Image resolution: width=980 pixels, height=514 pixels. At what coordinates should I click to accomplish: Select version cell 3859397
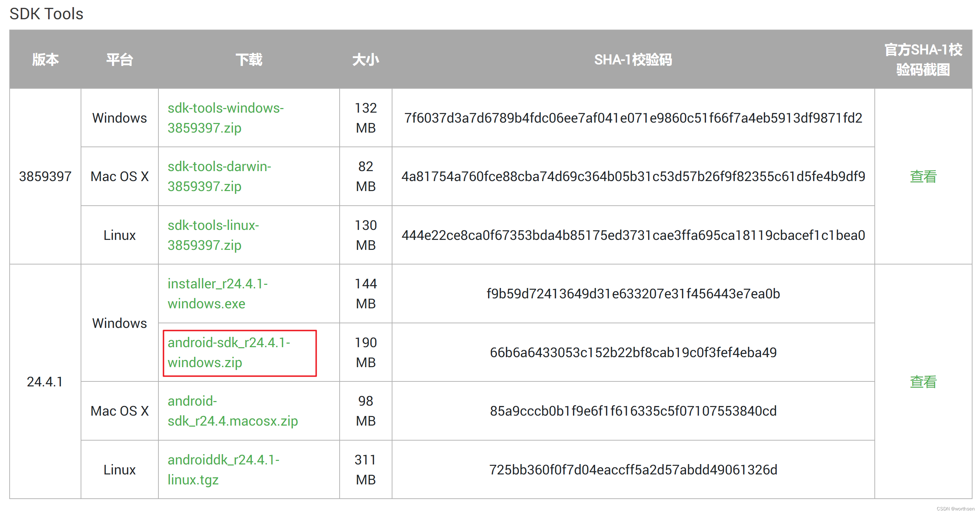(x=45, y=176)
